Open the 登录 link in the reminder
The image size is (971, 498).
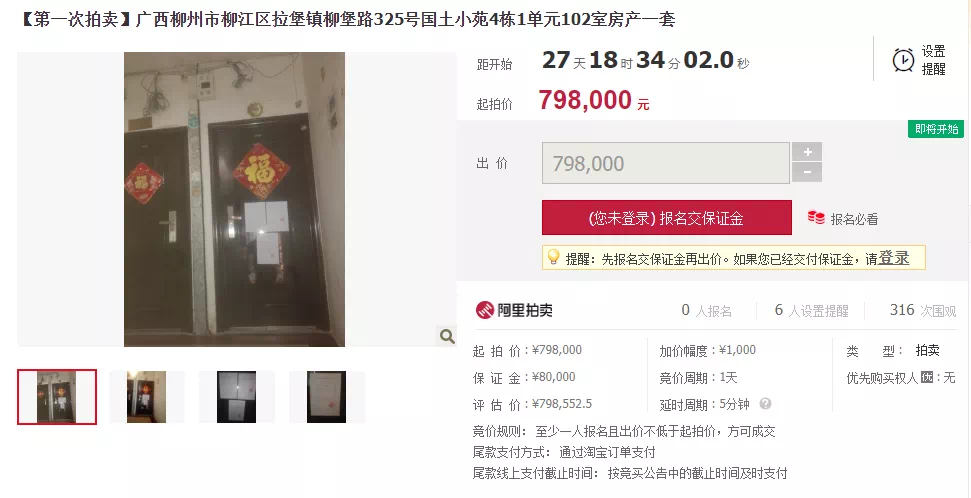tap(894, 258)
